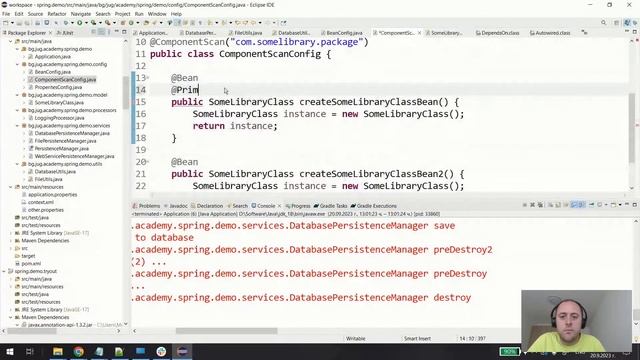Image resolution: width=640 pixels, height=360 pixels.
Task: Open the Project menu
Action: click(x=122, y=14)
